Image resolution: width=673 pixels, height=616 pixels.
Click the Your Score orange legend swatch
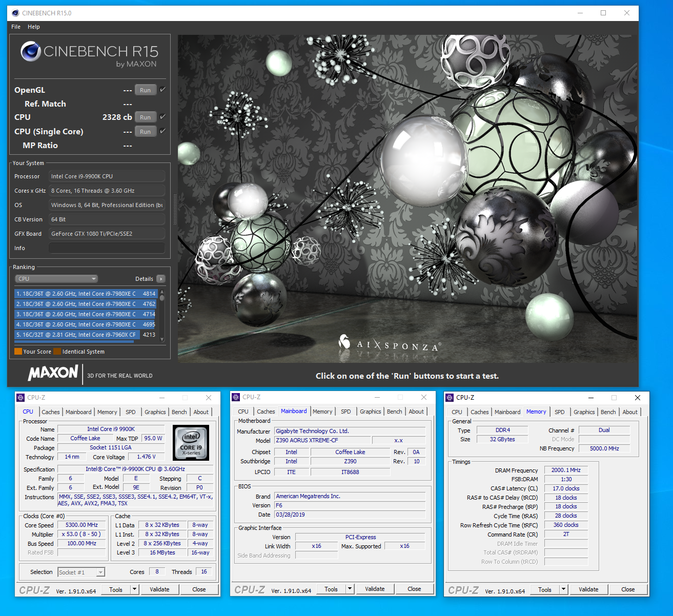coord(18,352)
